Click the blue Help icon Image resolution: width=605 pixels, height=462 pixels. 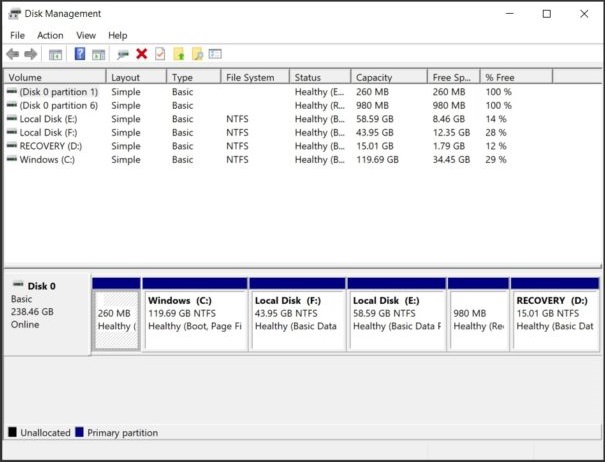coord(79,54)
